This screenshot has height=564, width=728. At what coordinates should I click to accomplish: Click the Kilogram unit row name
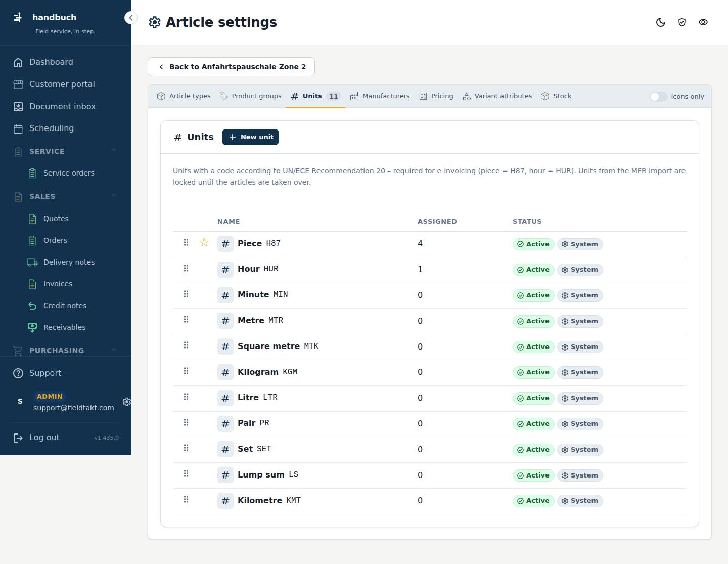tap(258, 372)
